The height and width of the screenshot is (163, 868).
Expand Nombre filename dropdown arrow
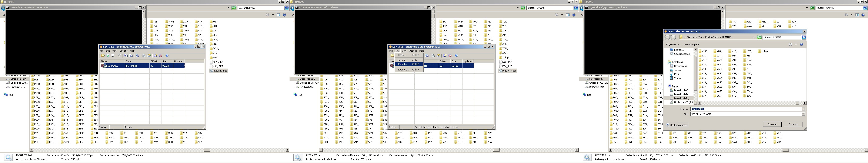point(803,109)
